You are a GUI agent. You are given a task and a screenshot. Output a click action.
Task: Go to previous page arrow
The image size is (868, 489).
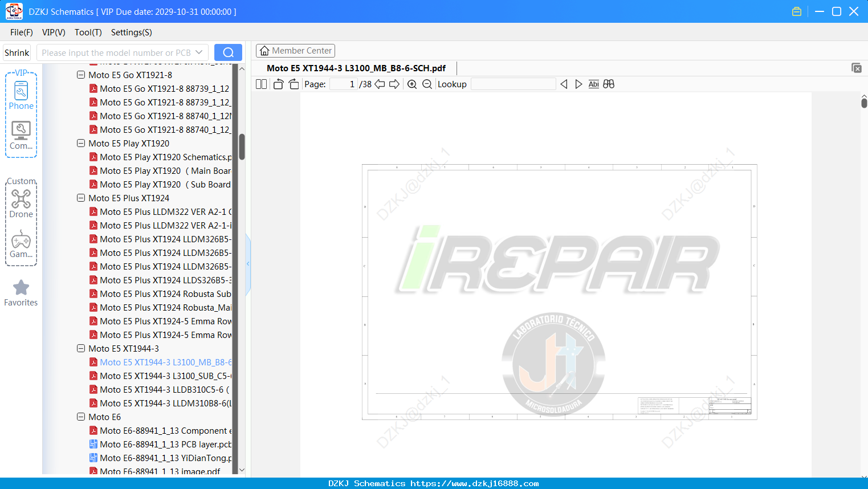click(x=380, y=84)
